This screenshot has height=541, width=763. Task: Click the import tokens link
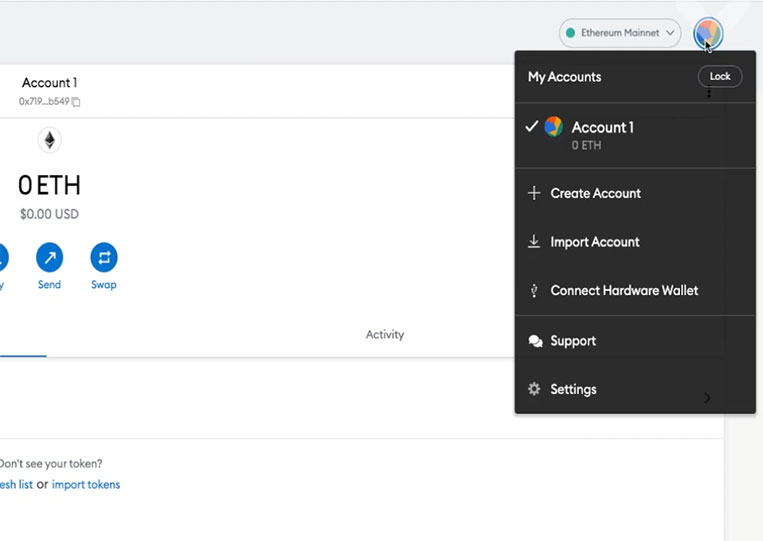(86, 485)
